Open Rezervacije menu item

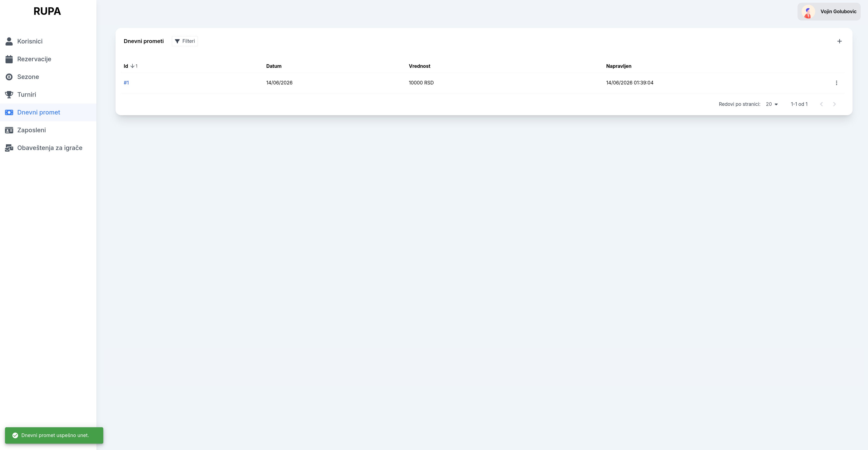click(x=48, y=59)
